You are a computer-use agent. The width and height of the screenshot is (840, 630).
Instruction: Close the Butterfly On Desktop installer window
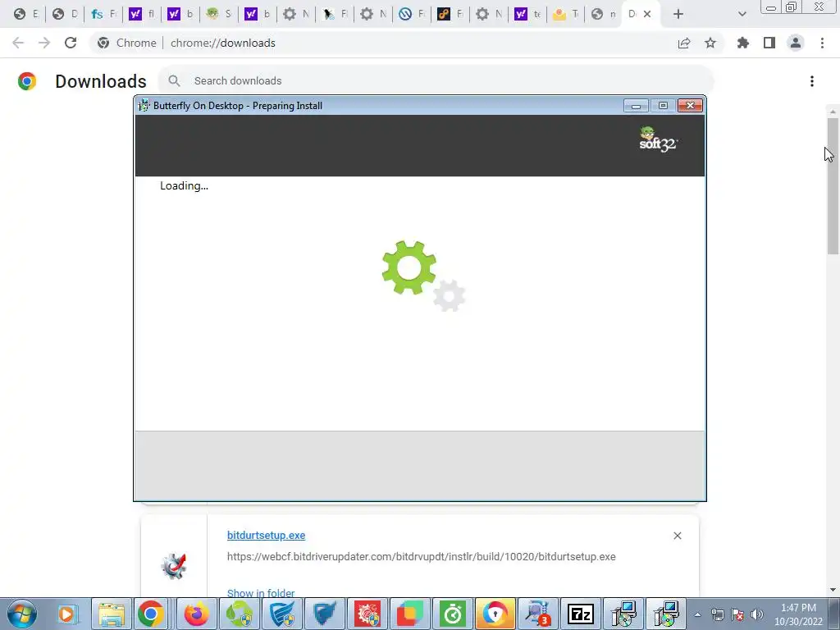click(690, 106)
